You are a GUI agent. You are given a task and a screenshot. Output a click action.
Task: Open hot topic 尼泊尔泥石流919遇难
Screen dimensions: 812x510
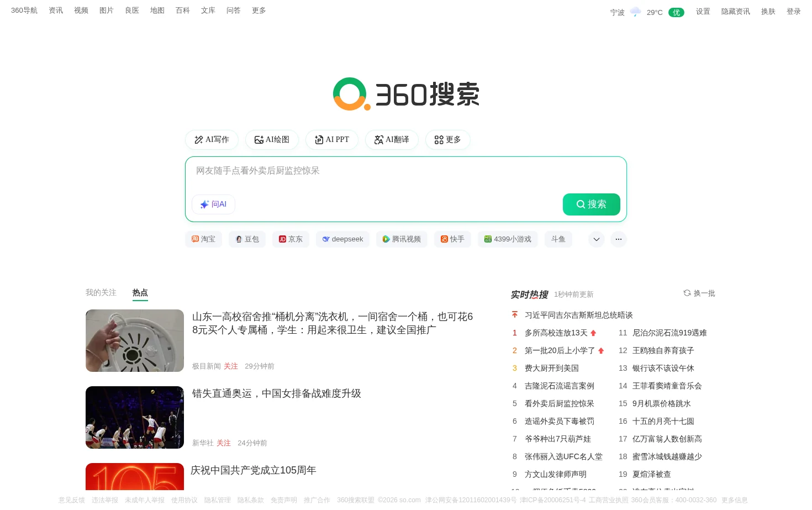coord(669,333)
